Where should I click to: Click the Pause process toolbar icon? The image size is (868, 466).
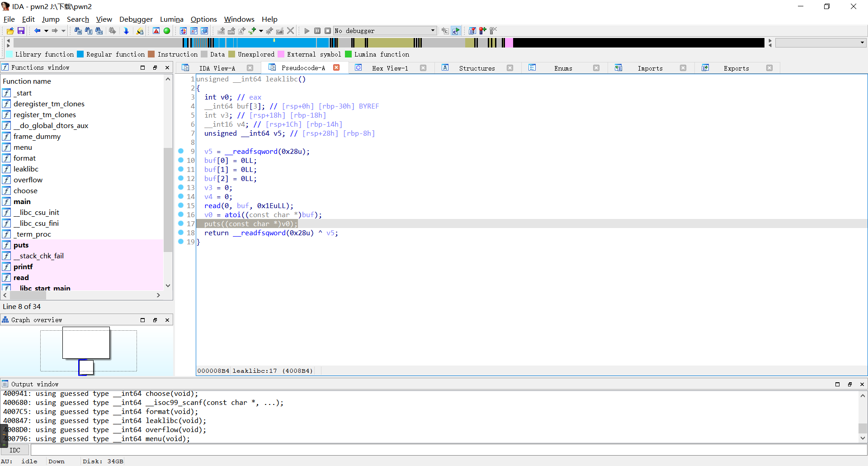click(317, 31)
